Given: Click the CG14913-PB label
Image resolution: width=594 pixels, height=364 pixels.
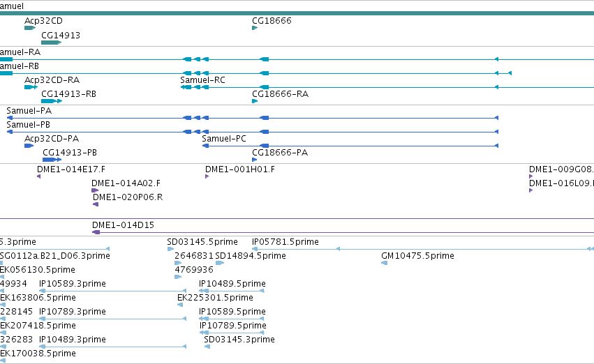Looking at the screenshot, I should pyautogui.click(x=70, y=153).
